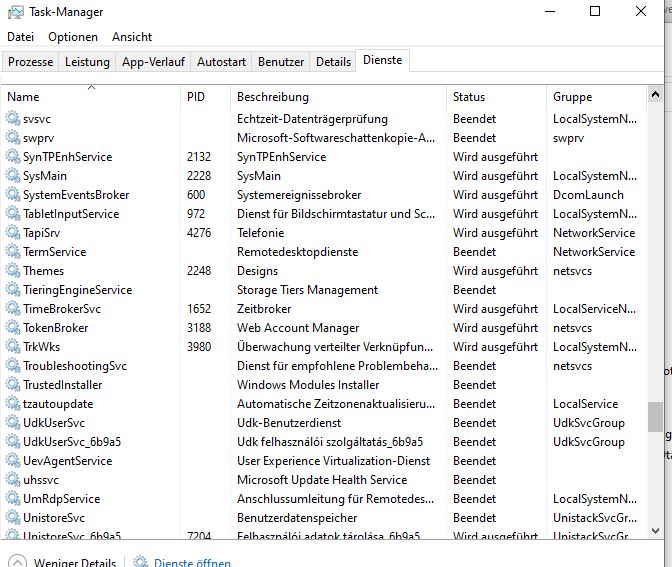Image resolution: width=672 pixels, height=567 pixels.
Task: Click the vertical scrollbar thumb
Action: [x=655, y=417]
